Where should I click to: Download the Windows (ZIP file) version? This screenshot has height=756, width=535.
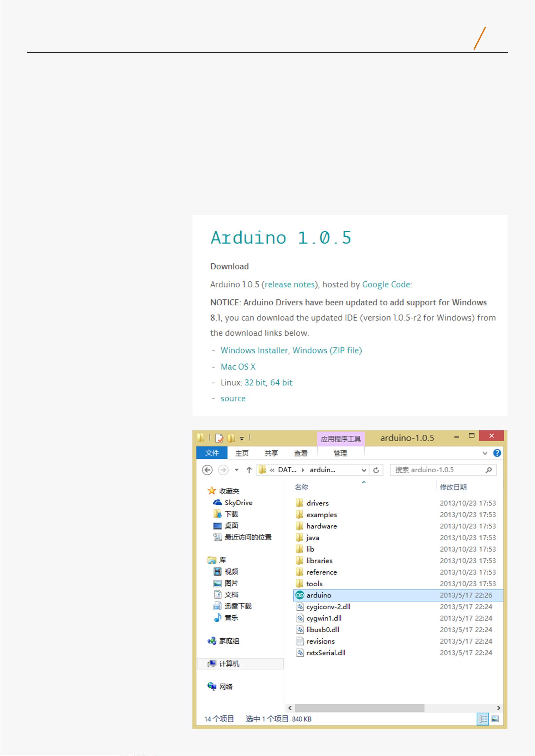click(327, 350)
